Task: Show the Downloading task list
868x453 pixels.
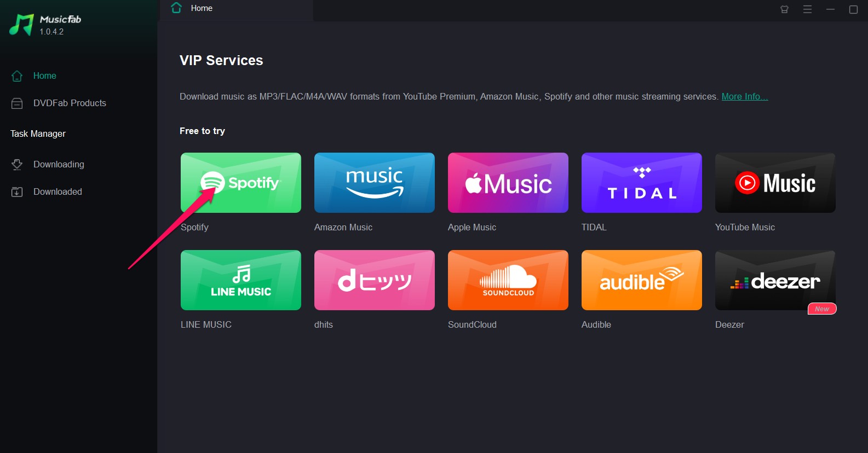Action: [59, 165]
